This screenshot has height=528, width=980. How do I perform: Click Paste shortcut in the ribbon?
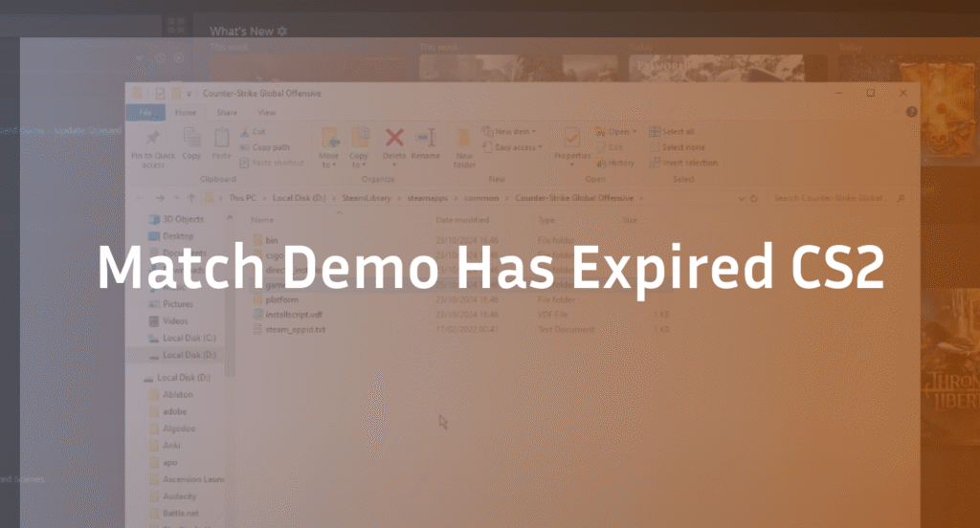272,163
